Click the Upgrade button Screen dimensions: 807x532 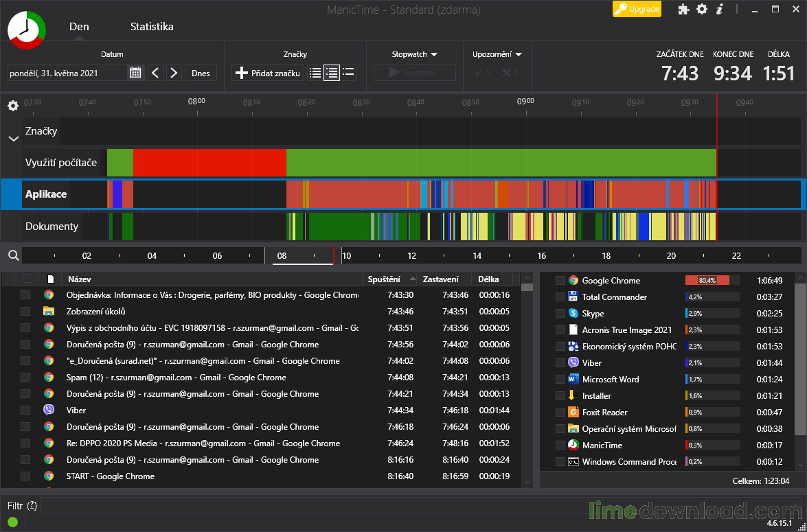coord(637,9)
